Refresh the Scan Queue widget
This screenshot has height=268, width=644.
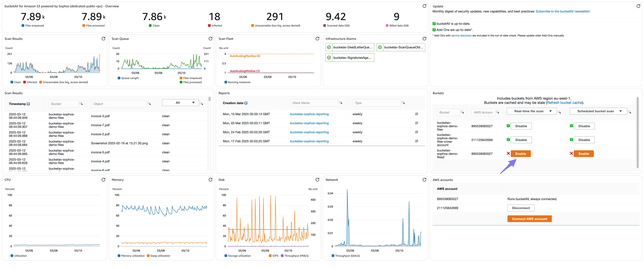pos(210,38)
